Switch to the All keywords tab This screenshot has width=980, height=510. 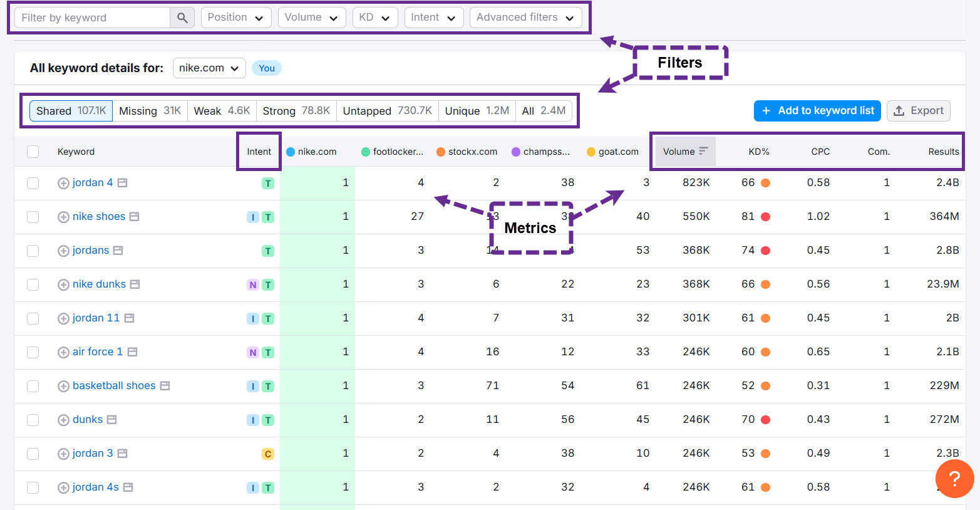tap(544, 111)
